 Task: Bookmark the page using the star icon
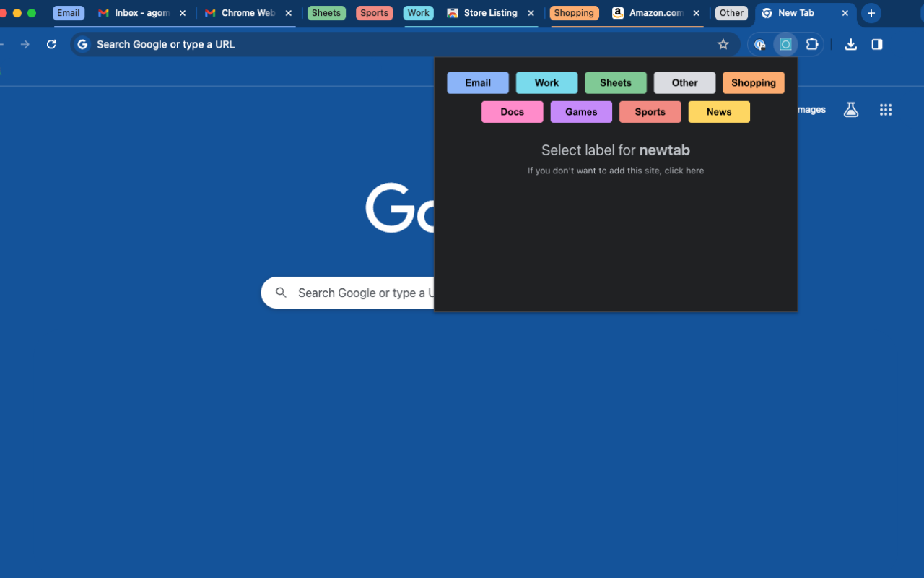[723, 44]
